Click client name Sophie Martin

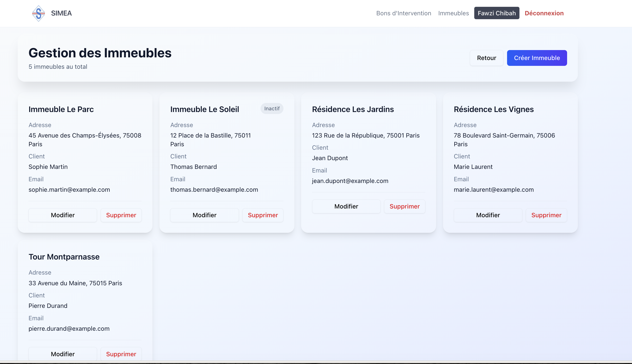pos(48,167)
